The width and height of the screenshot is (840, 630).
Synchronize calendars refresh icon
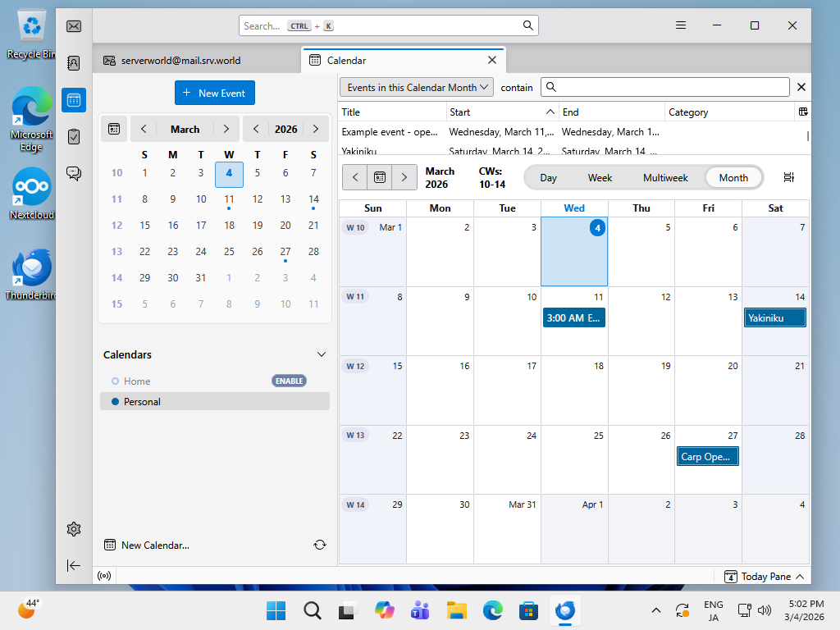coord(320,545)
